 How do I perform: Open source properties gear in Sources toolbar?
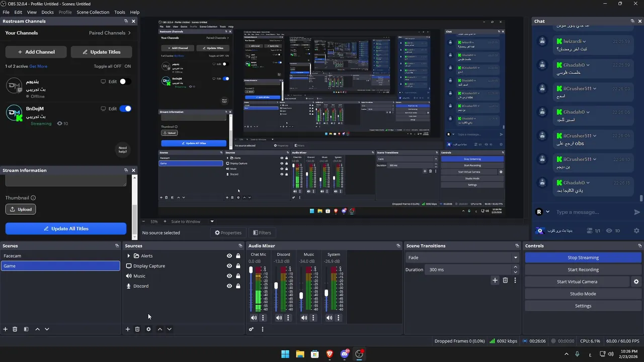coord(148,329)
